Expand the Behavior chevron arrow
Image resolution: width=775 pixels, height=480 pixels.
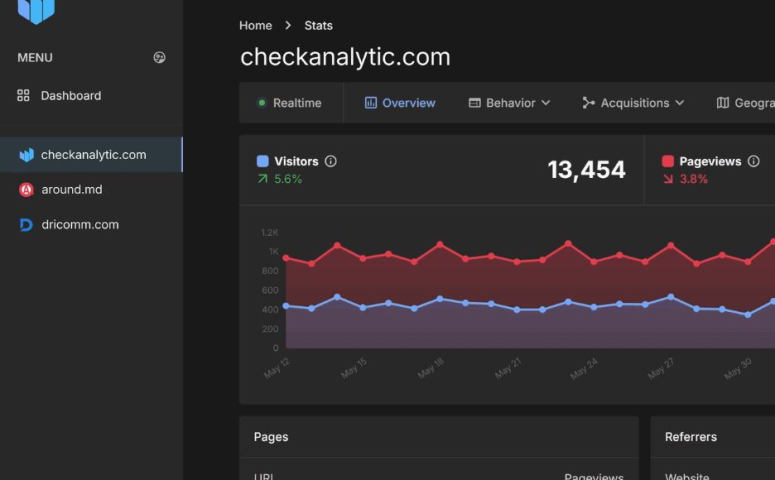coord(546,103)
